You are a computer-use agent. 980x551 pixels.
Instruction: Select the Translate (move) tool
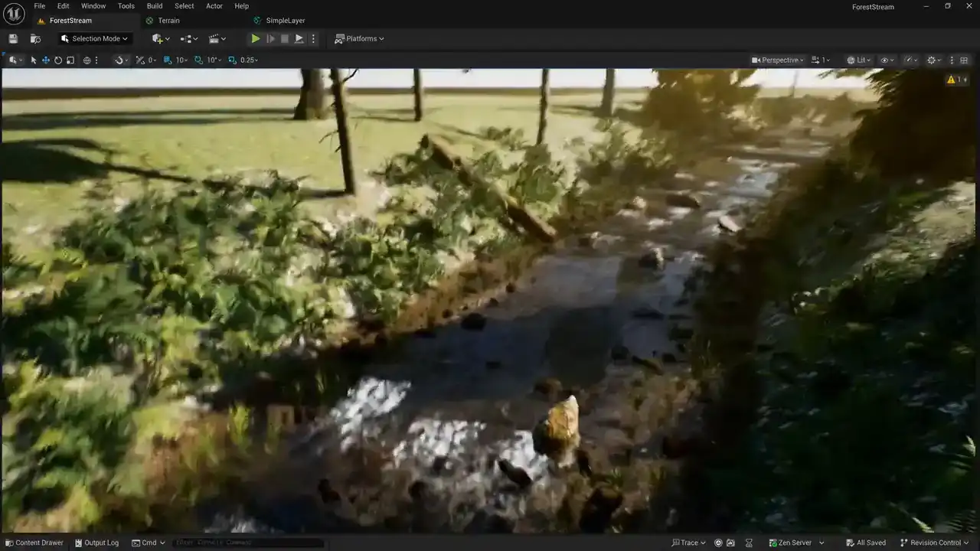(x=46, y=60)
